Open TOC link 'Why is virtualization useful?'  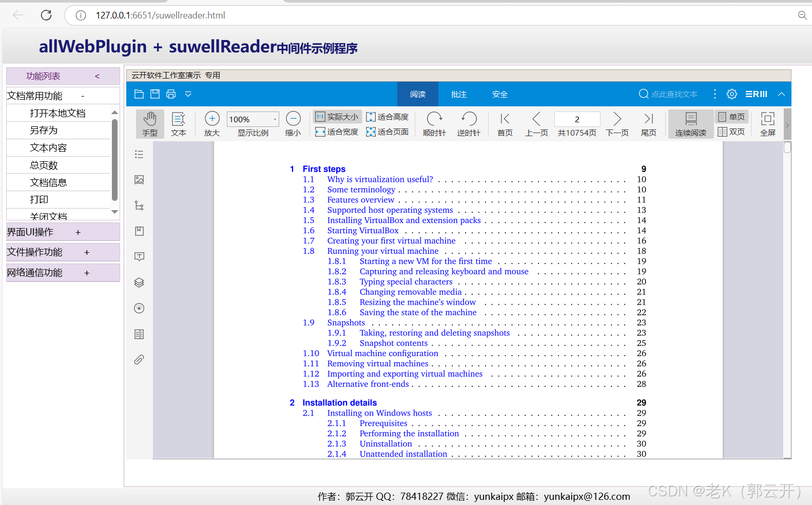380,179
